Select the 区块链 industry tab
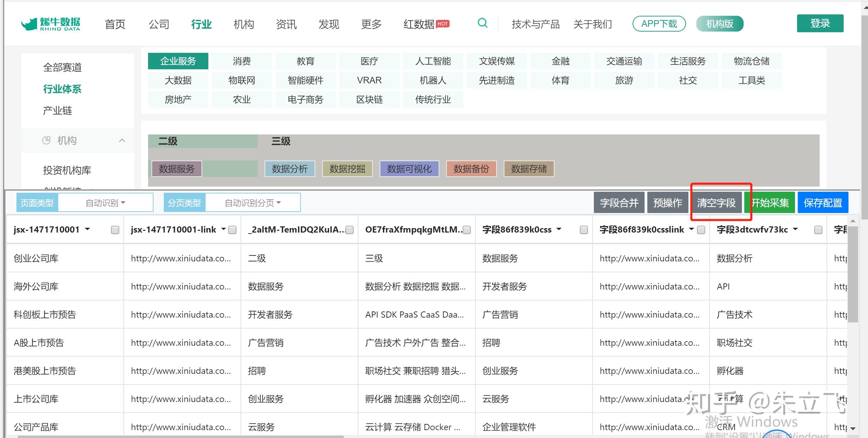 point(369,99)
